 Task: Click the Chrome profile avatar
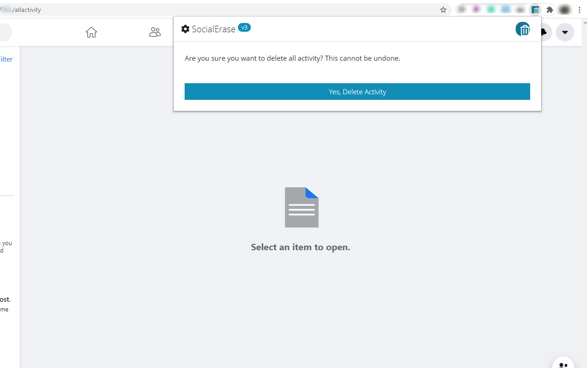(x=564, y=9)
